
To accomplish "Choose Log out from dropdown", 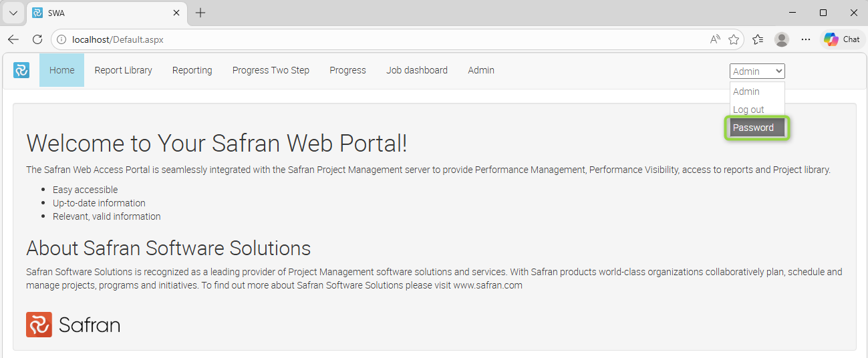I will click(757, 110).
